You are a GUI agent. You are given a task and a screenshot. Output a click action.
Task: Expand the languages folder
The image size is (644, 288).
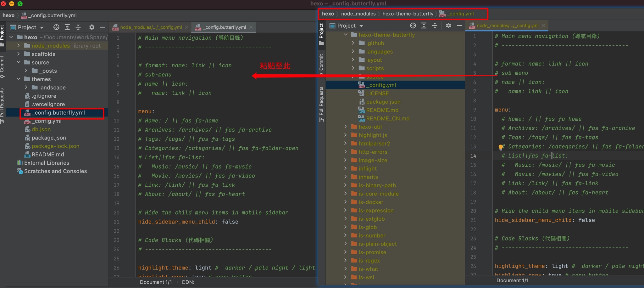[353, 51]
